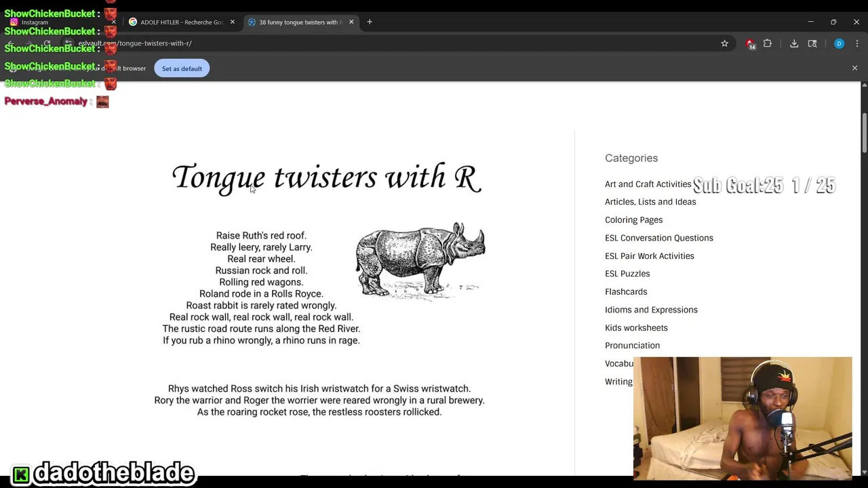Click the Perverse_Anomaly chat avatar

(x=102, y=102)
